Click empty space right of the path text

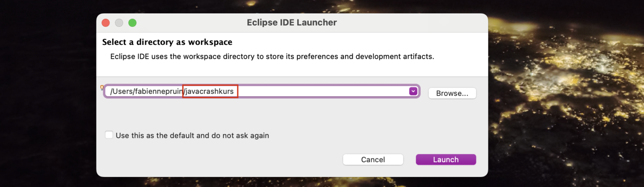click(323, 91)
